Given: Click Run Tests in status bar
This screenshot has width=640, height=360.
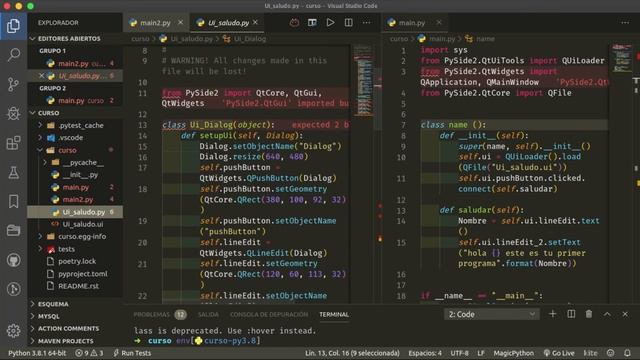Looking at the screenshot, I should point(132,353).
